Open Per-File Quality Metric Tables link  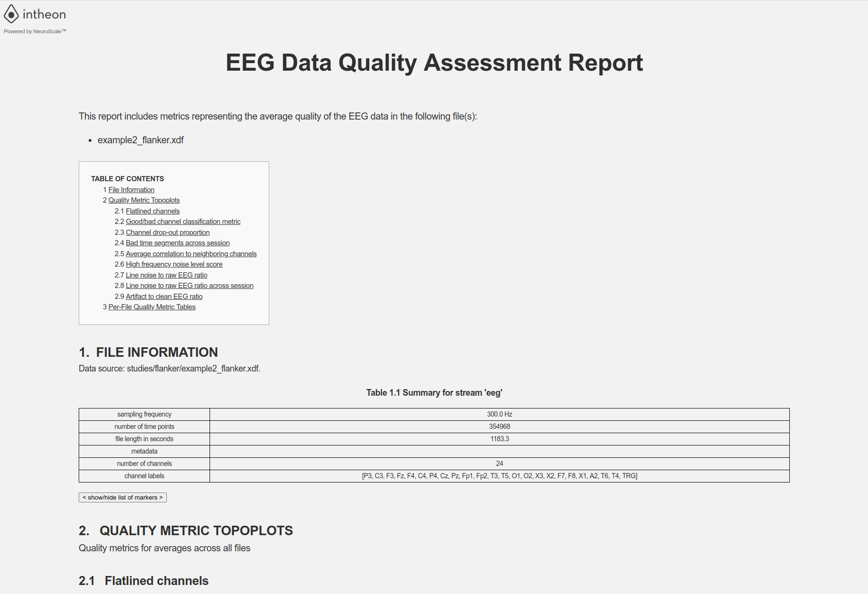152,307
